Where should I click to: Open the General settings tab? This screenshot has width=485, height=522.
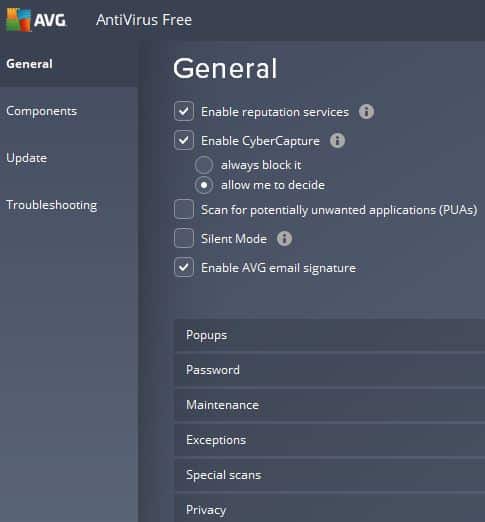(x=69, y=64)
